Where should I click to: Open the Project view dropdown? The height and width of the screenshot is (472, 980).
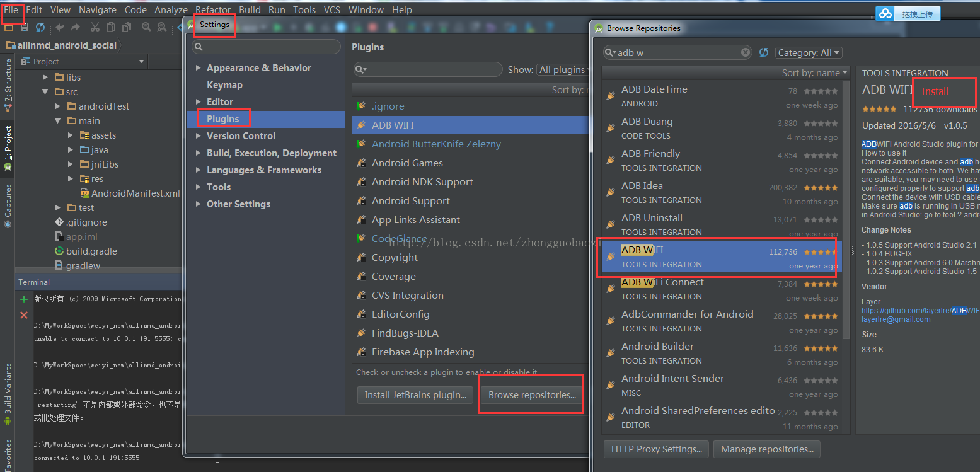pos(83,61)
